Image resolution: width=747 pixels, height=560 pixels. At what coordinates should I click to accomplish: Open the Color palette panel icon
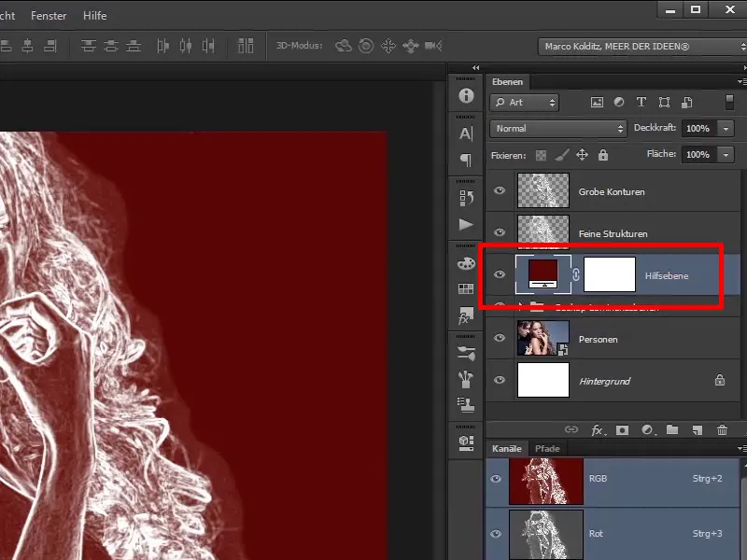pyautogui.click(x=466, y=263)
